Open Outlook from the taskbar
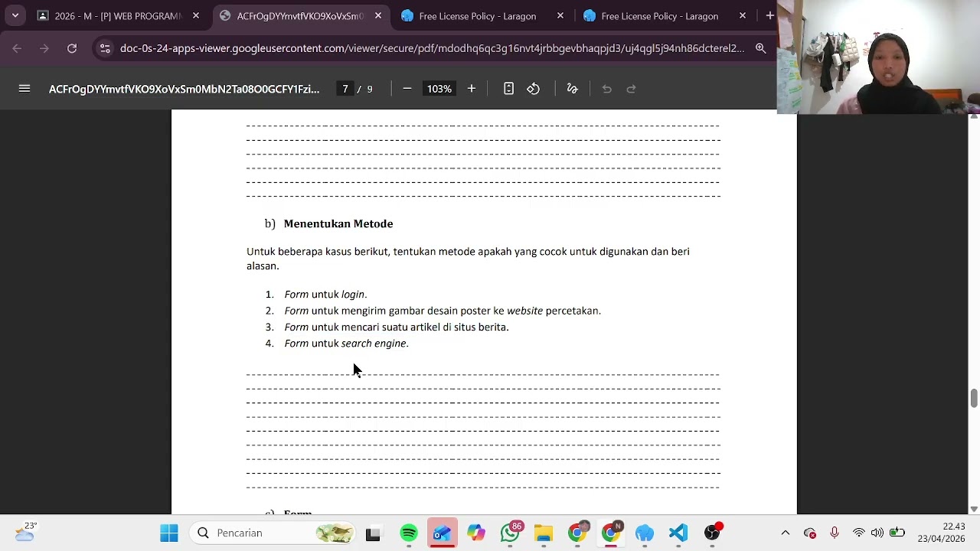 [443, 533]
